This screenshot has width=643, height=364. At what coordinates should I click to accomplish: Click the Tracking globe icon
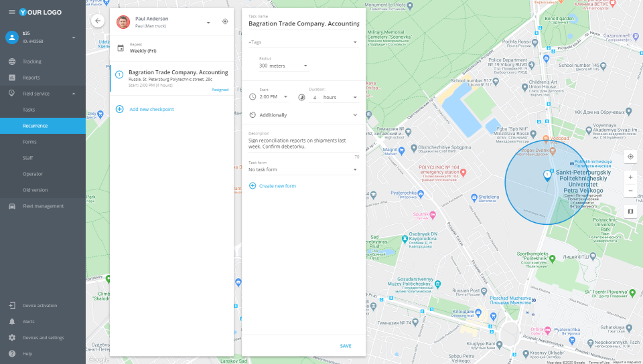pyautogui.click(x=12, y=62)
